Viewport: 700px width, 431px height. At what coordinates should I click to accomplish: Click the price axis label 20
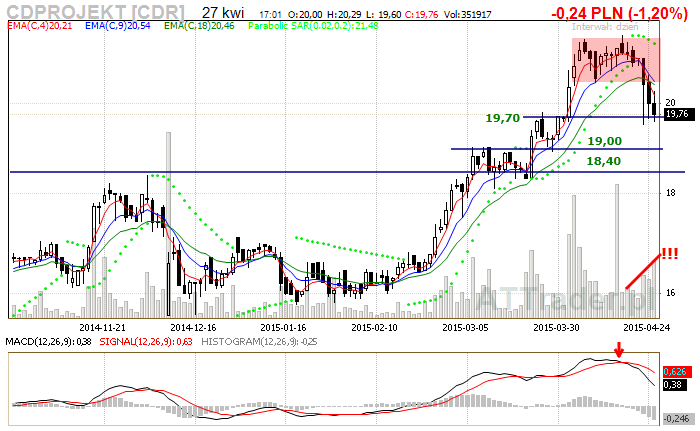pyautogui.click(x=670, y=103)
